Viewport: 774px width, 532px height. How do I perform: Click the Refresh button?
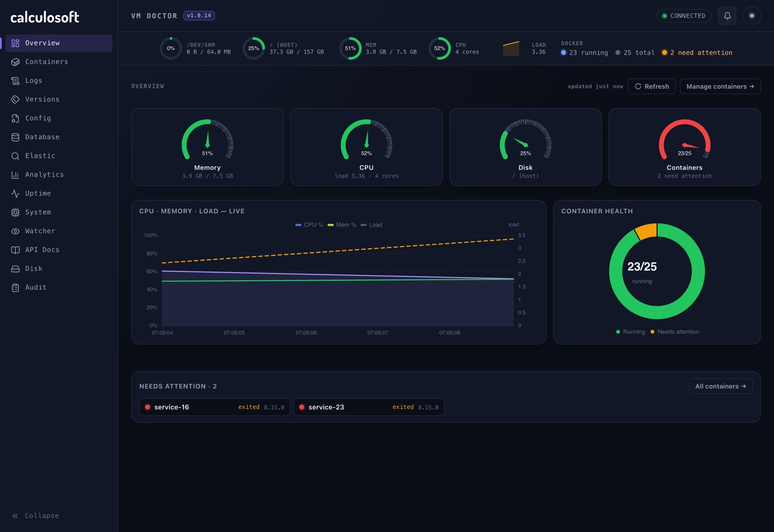(651, 86)
